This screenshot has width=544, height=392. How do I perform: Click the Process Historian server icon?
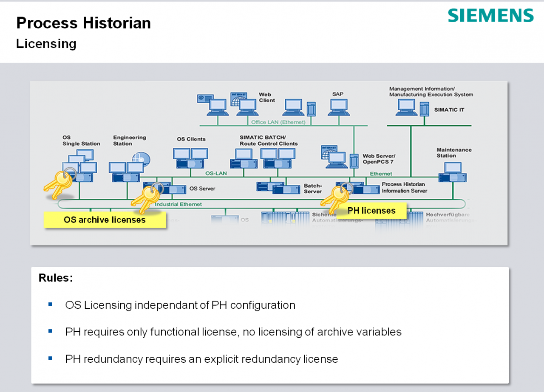[357, 187]
